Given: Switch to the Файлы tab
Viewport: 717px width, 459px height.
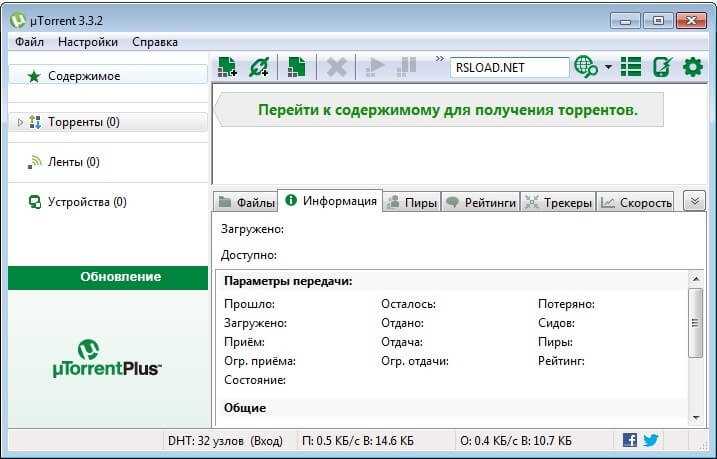Looking at the screenshot, I should pos(246,202).
